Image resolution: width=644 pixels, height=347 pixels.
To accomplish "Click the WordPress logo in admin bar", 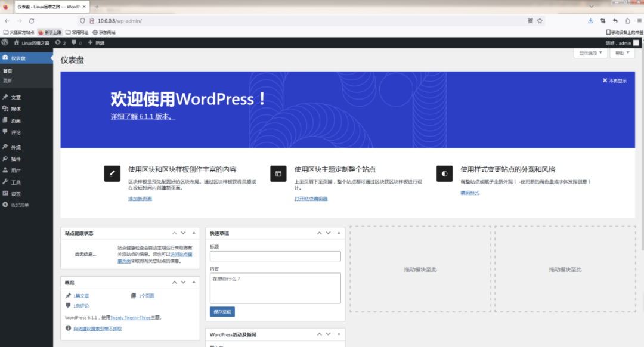I will pos(5,43).
